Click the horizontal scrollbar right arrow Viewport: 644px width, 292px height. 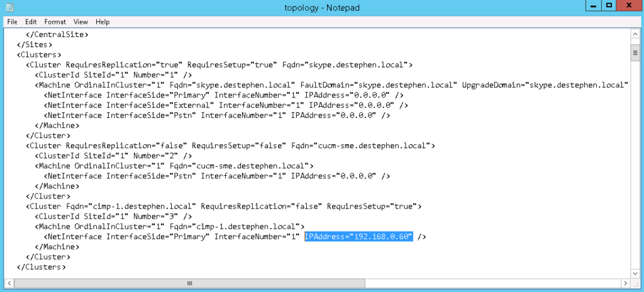click(x=625, y=283)
